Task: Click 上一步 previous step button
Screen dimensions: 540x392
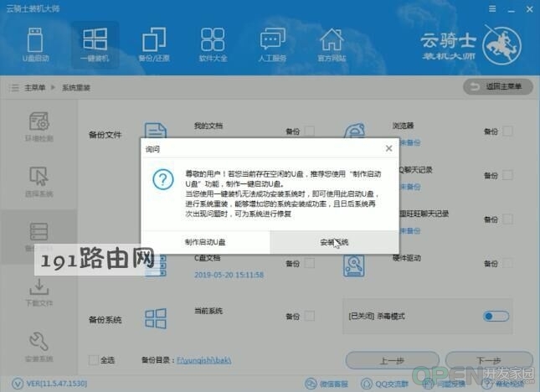Action: (393, 361)
